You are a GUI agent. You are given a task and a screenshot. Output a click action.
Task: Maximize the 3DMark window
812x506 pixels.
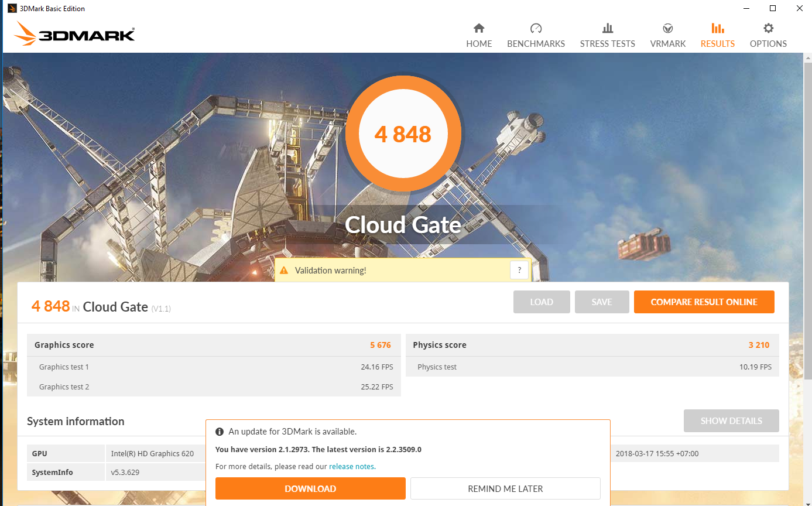773,8
